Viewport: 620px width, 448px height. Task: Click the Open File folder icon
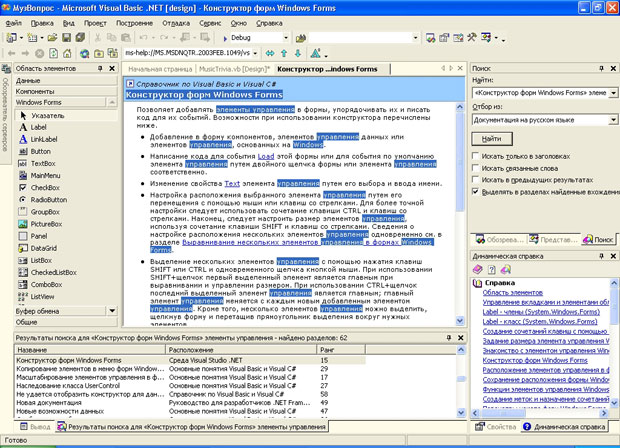click(52, 38)
